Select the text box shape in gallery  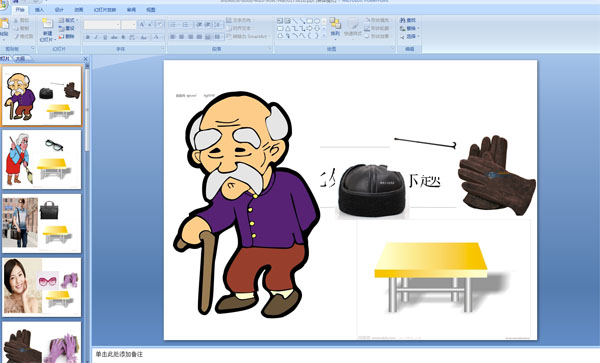(x=280, y=21)
